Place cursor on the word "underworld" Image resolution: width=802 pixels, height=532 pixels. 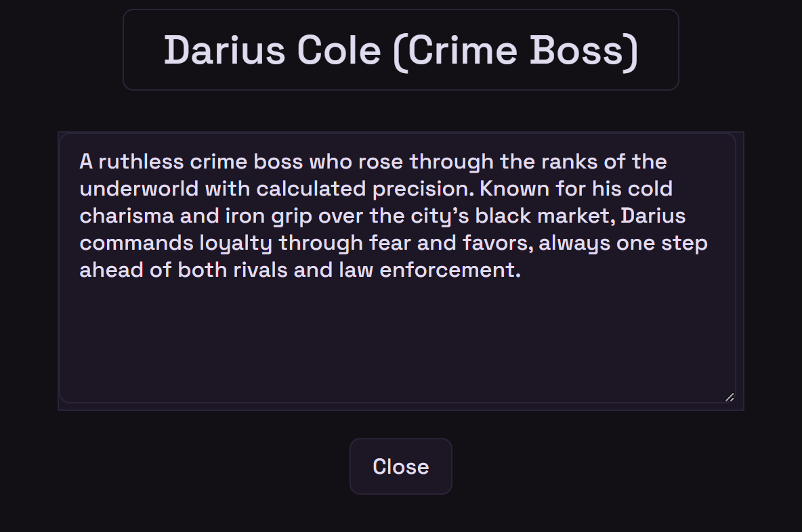pyautogui.click(x=139, y=189)
